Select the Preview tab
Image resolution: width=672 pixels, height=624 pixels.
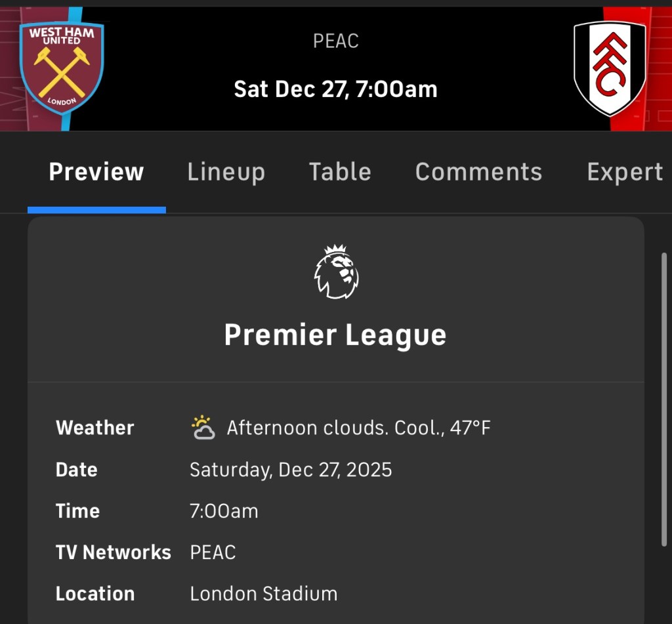[96, 172]
